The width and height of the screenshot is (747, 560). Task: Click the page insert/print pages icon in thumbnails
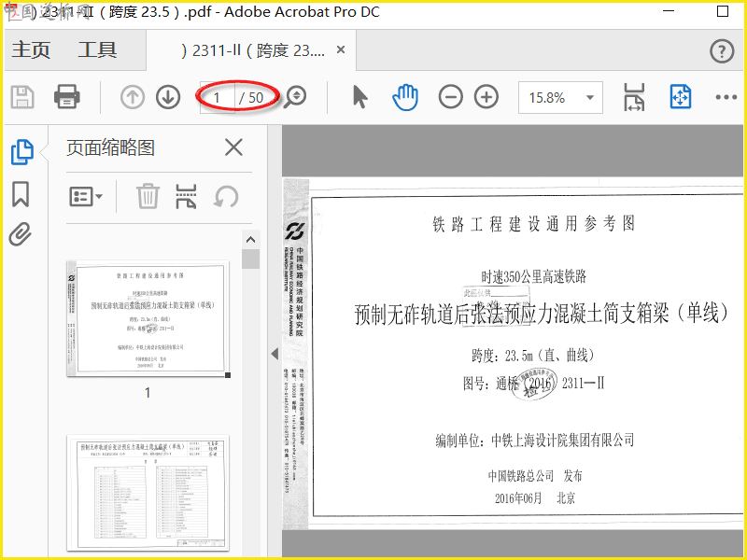[186, 196]
